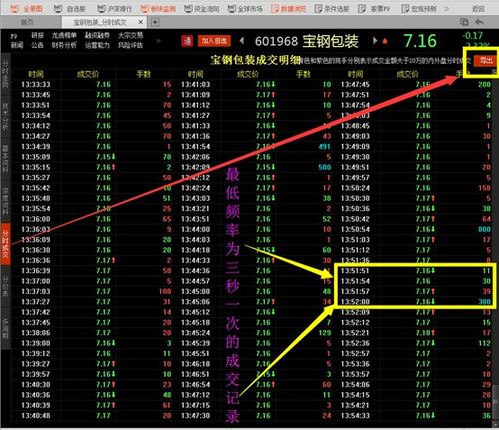This screenshot has width=499, height=430.
Task: Open the 财务分析 financial analysis menu item
Action: (x=64, y=45)
